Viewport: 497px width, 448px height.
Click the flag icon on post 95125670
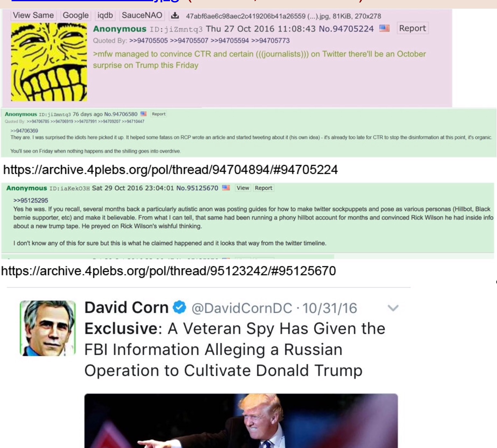pos(226,188)
